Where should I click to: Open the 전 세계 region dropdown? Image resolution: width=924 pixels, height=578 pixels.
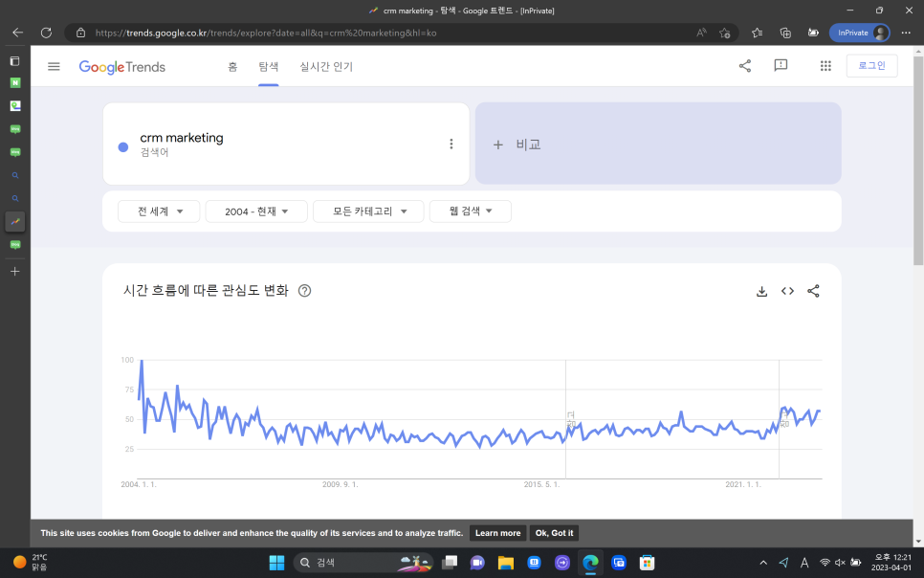click(x=159, y=211)
